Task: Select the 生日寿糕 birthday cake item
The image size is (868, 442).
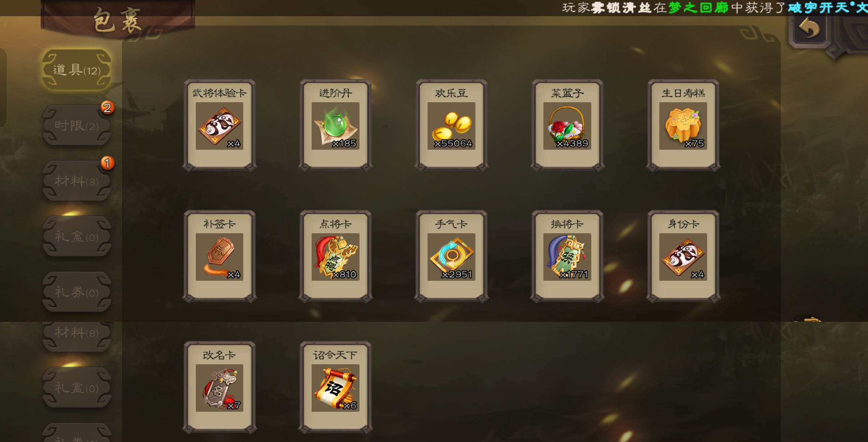Action: [x=683, y=125]
